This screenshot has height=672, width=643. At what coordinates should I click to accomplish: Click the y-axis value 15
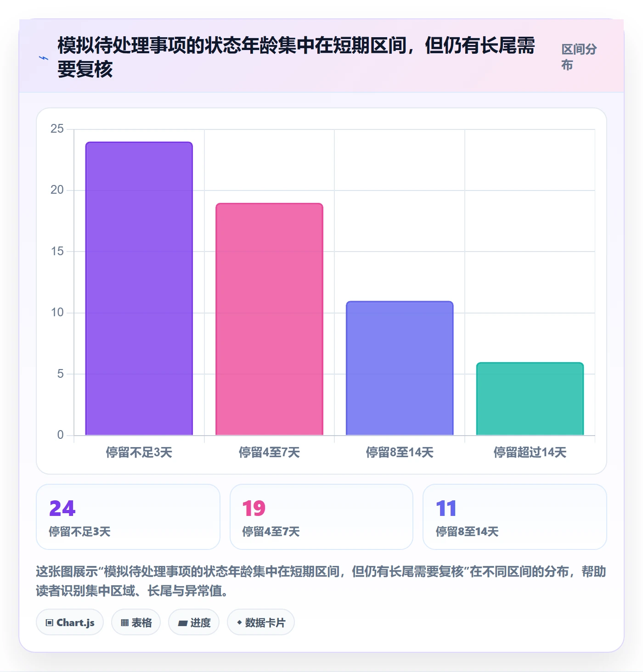pos(57,252)
